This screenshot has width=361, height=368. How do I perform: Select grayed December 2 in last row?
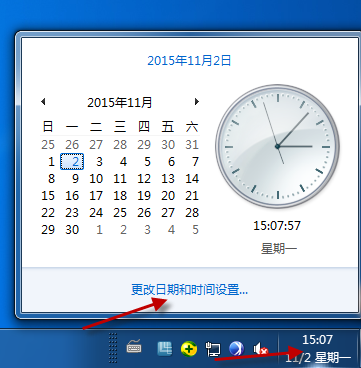[123, 230]
